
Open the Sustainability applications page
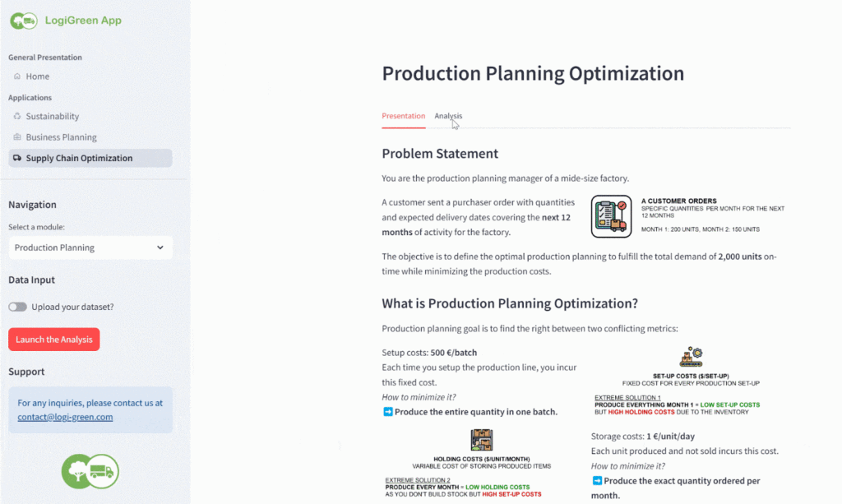pos(53,117)
